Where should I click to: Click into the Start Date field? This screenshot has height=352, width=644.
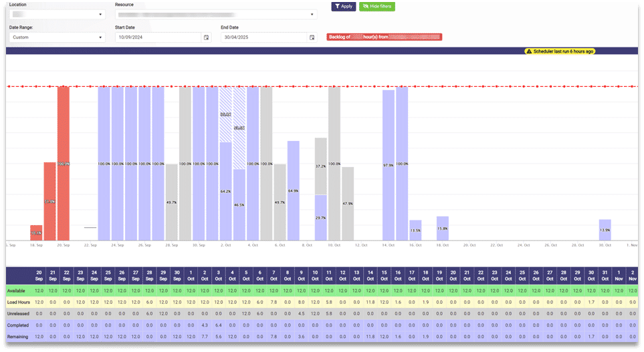[x=157, y=37]
